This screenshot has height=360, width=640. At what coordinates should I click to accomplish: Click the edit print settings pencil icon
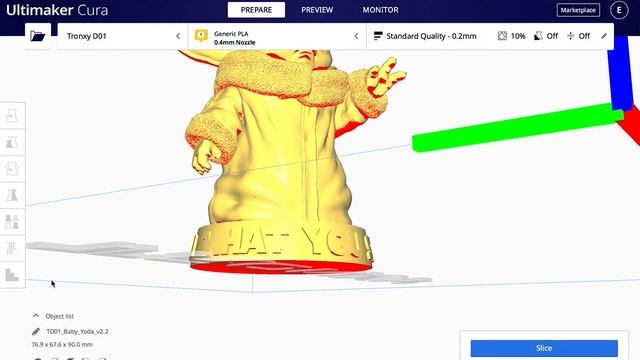[604, 36]
